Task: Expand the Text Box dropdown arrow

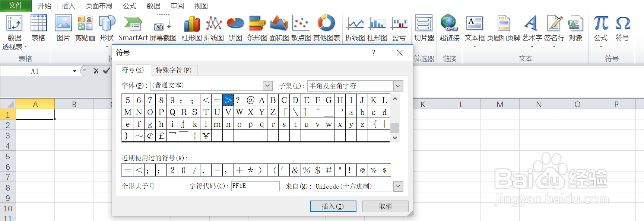Action: [x=475, y=47]
